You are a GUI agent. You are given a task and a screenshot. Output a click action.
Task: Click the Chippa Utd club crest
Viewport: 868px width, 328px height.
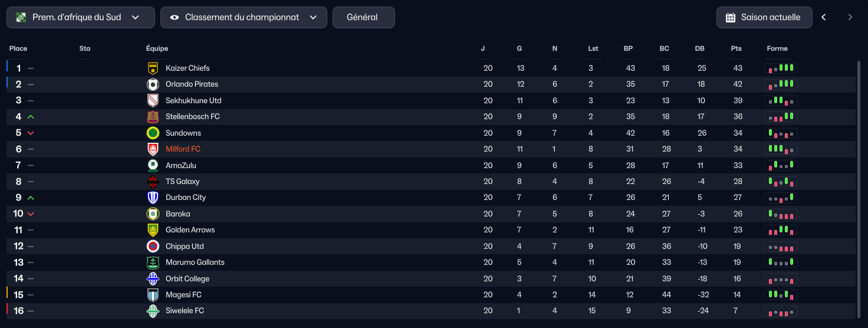(x=153, y=246)
